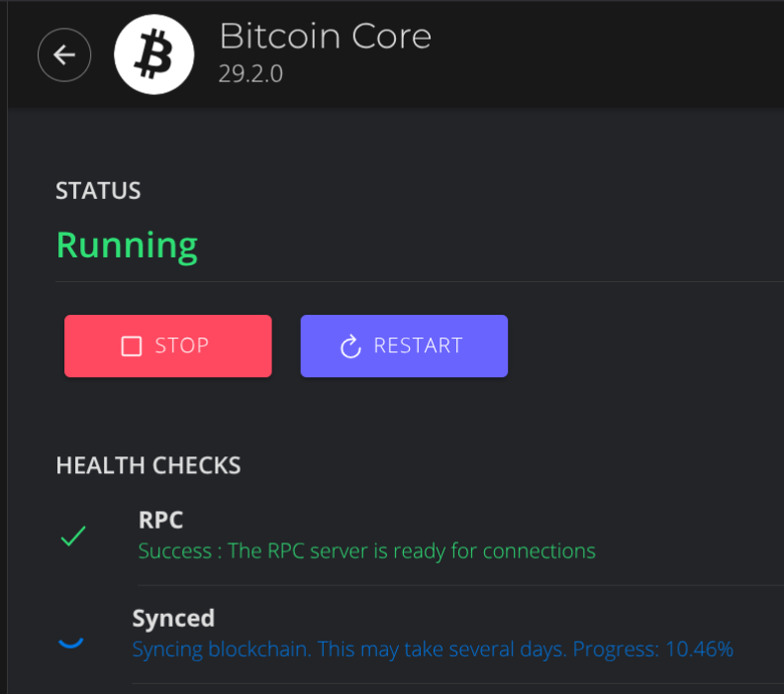Click the 29.2.0 version number
The image size is (784, 694).
point(251,74)
